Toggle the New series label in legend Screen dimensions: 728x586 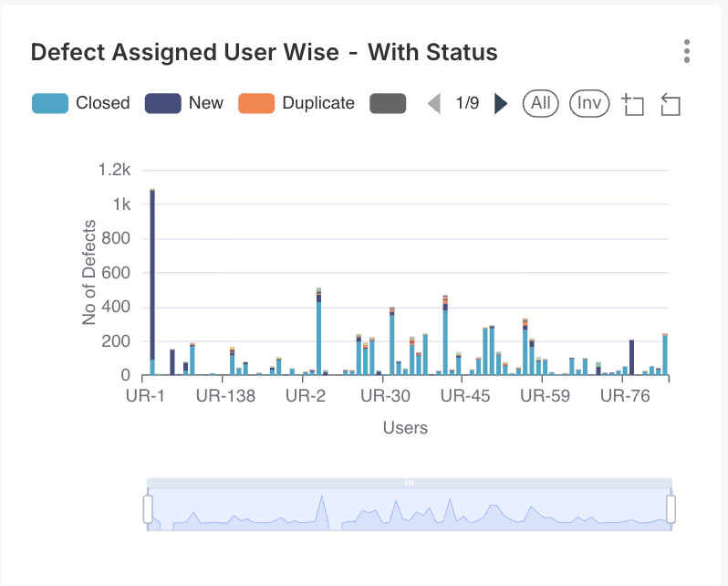coord(205,103)
